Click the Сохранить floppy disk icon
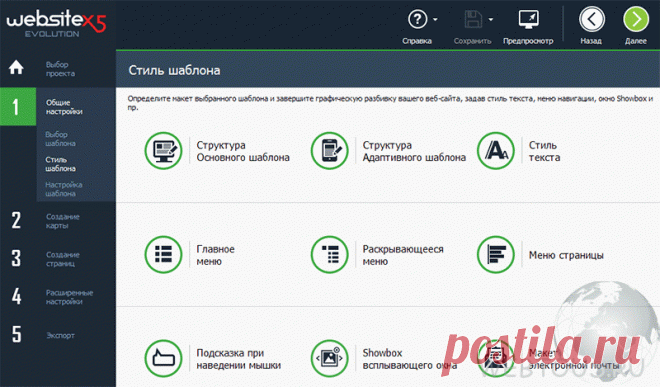This screenshot has width=660, height=387. coord(473,19)
